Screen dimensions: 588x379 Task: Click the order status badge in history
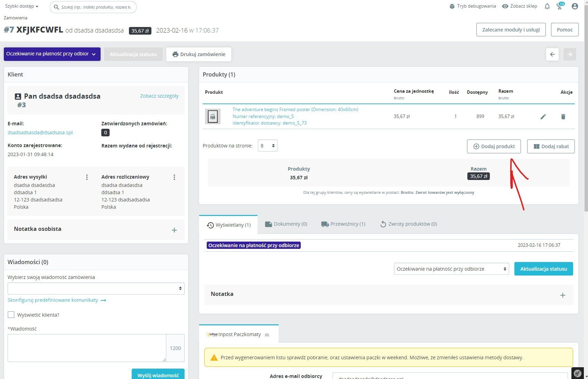(254, 245)
